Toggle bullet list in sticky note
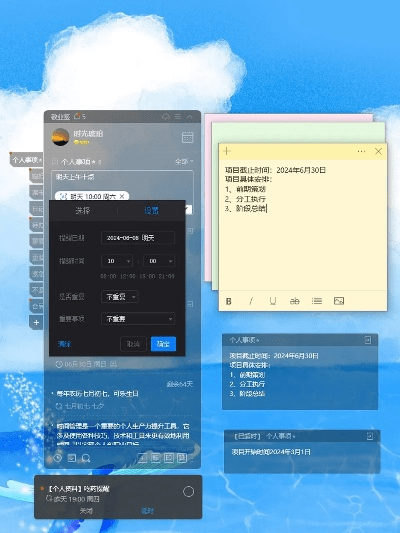The width and height of the screenshot is (400, 533). coord(317,301)
